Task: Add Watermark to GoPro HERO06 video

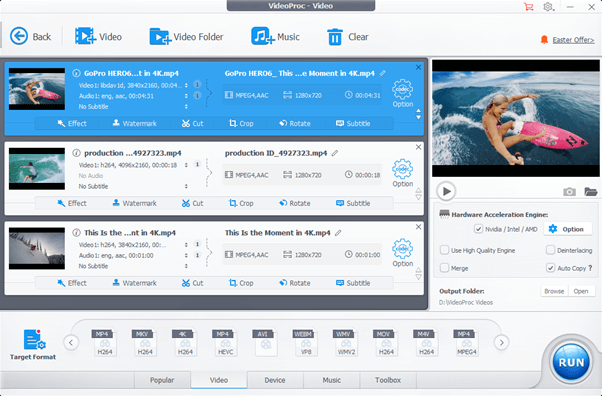Action: pyautogui.click(x=134, y=123)
